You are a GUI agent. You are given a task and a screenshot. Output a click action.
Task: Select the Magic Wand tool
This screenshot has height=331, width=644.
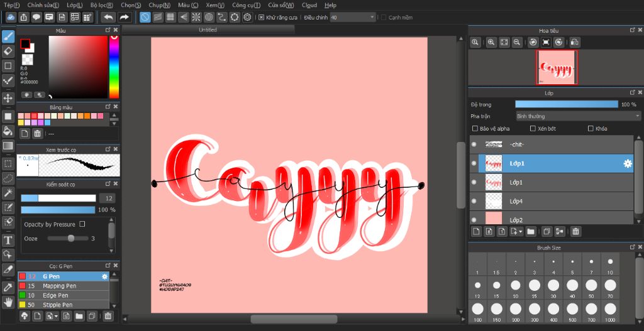click(x=8, y=193)
